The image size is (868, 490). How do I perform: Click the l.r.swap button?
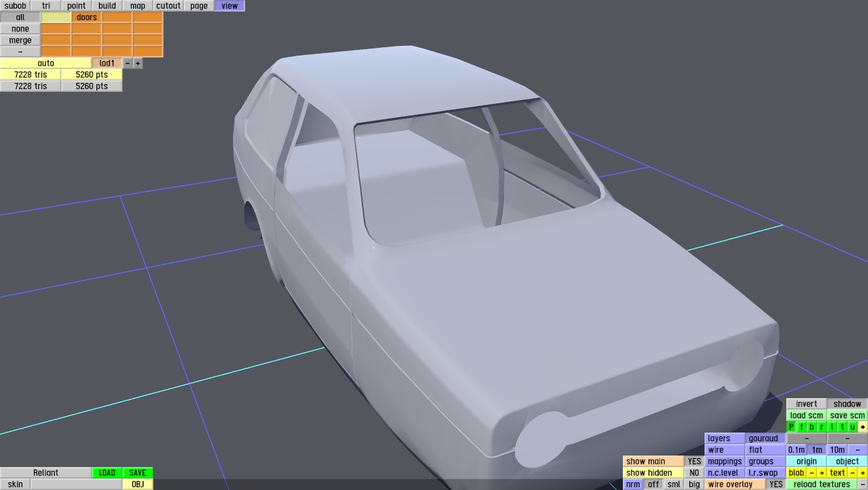pyautogui.click(x=766, y=473)
